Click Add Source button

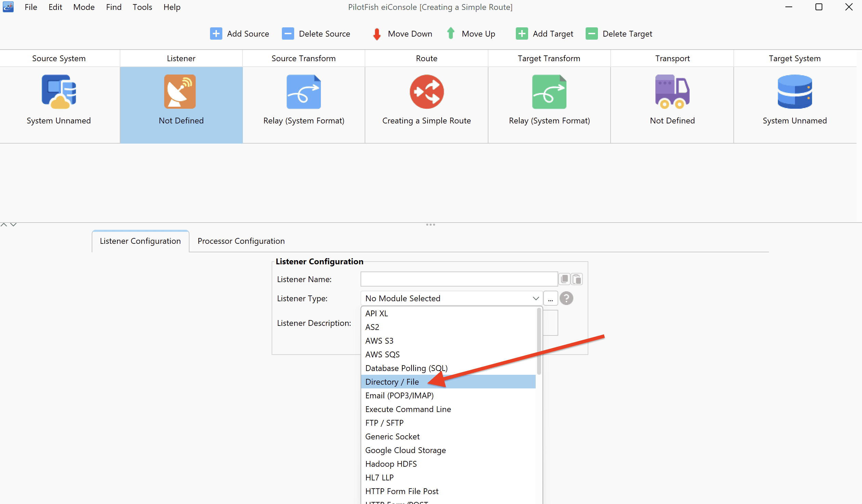(x=239, y=34)
